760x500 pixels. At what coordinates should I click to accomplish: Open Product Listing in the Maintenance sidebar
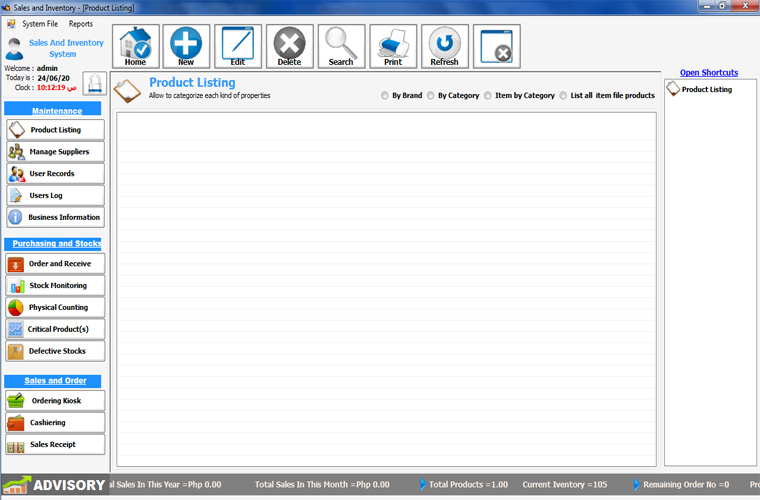tap(55, 130)
